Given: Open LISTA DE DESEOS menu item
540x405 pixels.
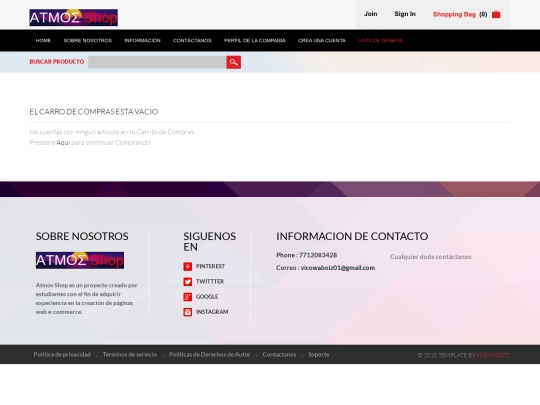Looking at the screenshot, I should point(380,40).
